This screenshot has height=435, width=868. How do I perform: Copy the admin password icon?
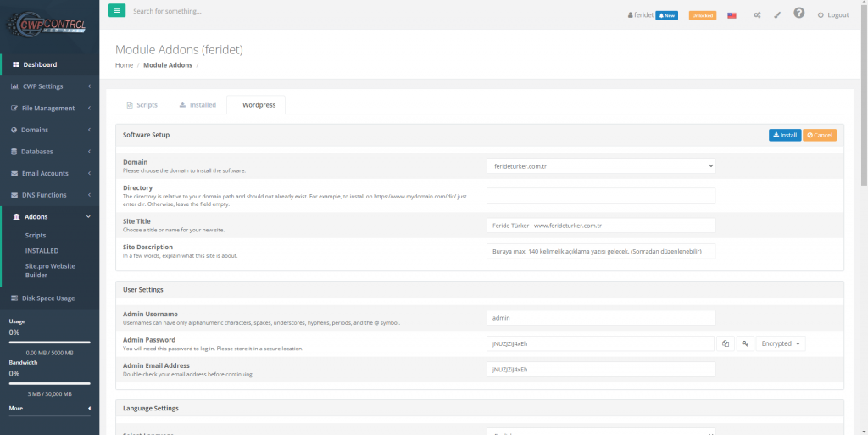[726, 343]
